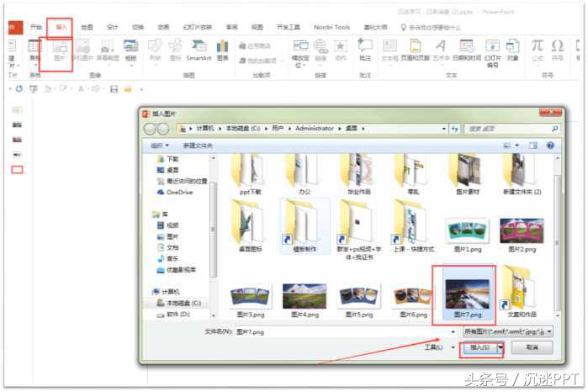The height and width of the screenshot is (392, 588).
Task: Click the New Folder (新建文件夹) button
Action: pos(198,146)
